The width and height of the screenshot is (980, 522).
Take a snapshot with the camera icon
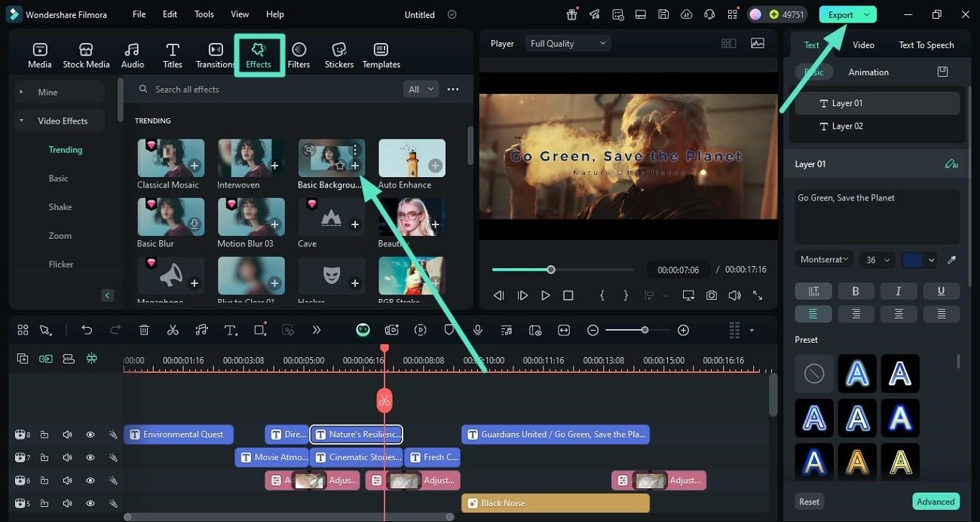712,295
